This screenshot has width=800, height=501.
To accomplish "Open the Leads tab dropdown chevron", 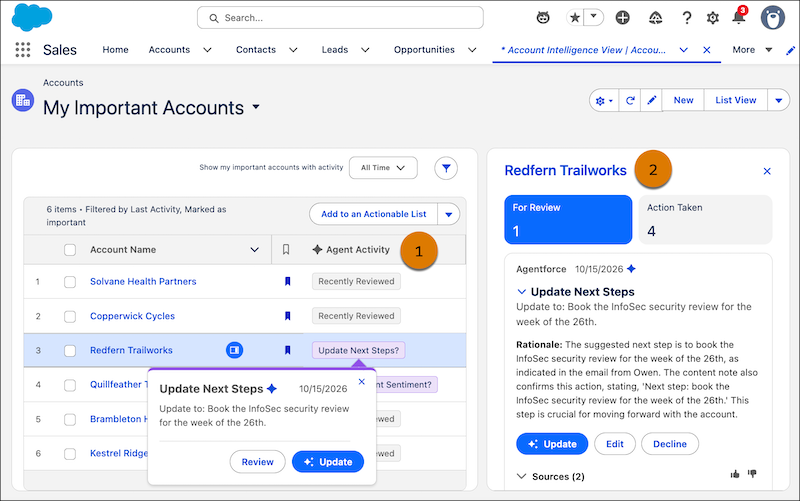I will [x=365, y=50].
